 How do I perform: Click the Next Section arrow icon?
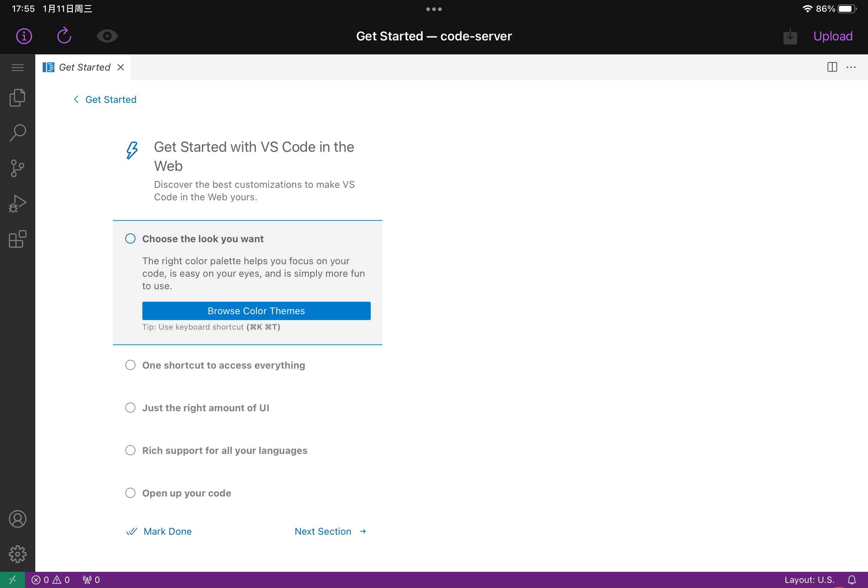tap(363, 531)
